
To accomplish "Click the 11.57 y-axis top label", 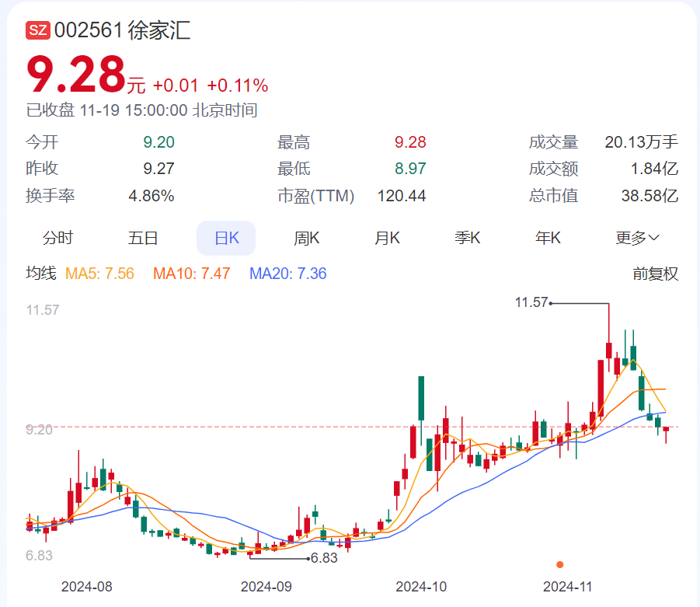I will click(x=43, y=310).
